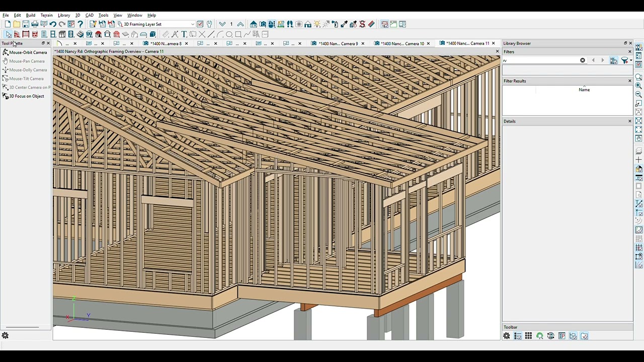
Task: Switch to the Camera 8 tab
Action: 166,43
